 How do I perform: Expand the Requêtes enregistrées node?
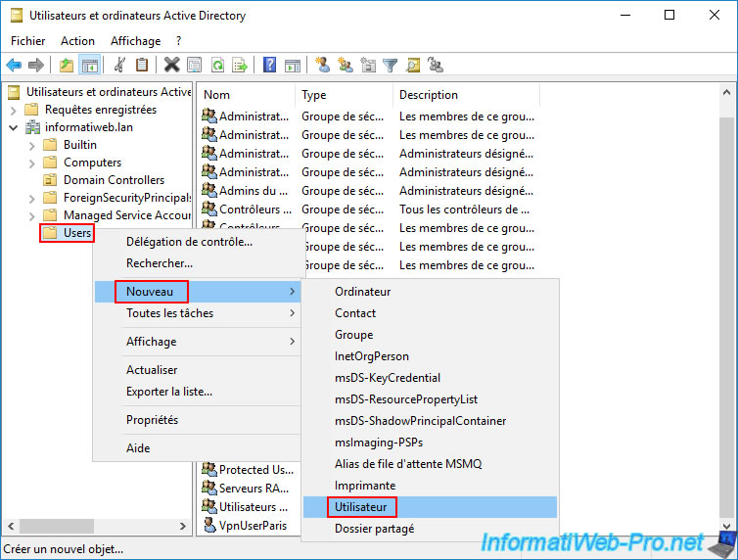[x=14, y=110]
